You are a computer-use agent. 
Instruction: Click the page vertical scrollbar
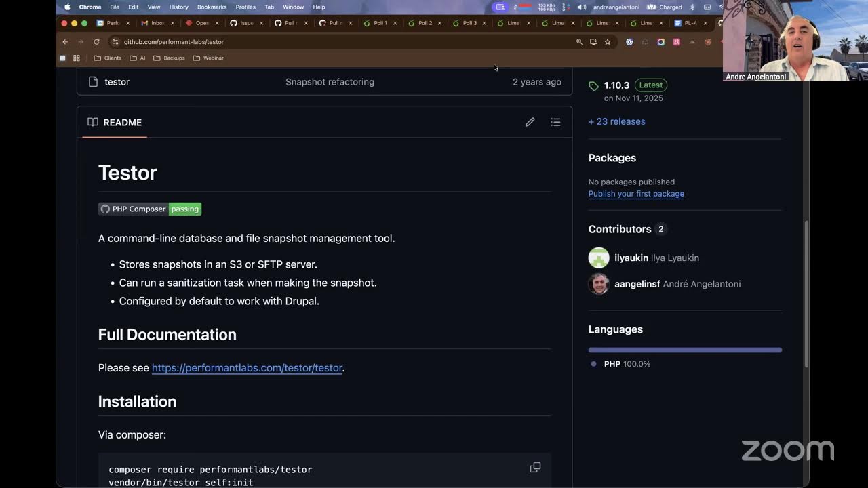coord(806,293)
